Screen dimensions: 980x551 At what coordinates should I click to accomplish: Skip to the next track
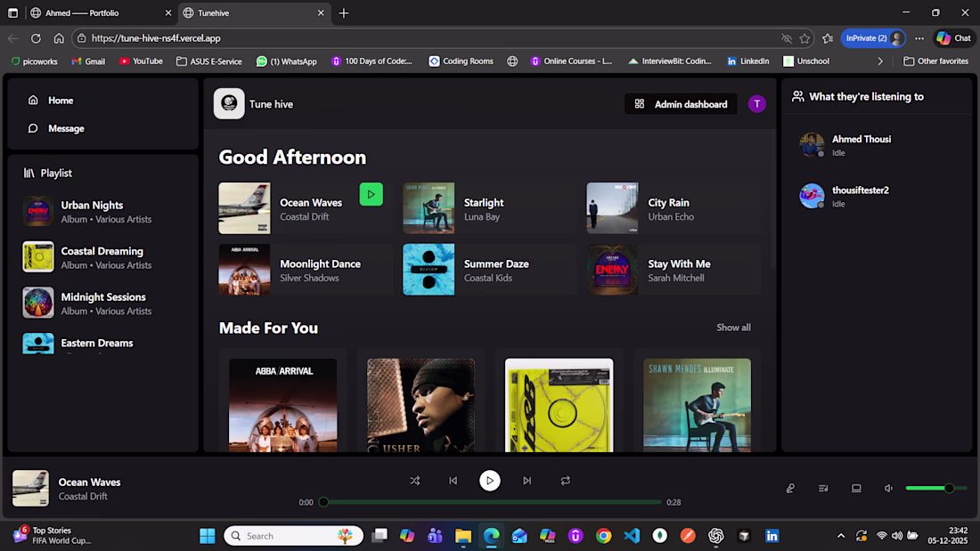[527, 481]
